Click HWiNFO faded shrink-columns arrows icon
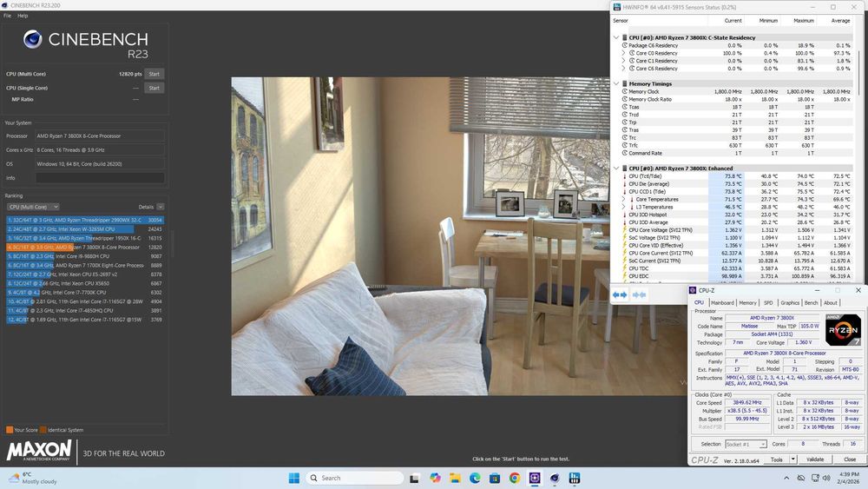Viewport: 868px width, 489px height. tap(639, 294)
